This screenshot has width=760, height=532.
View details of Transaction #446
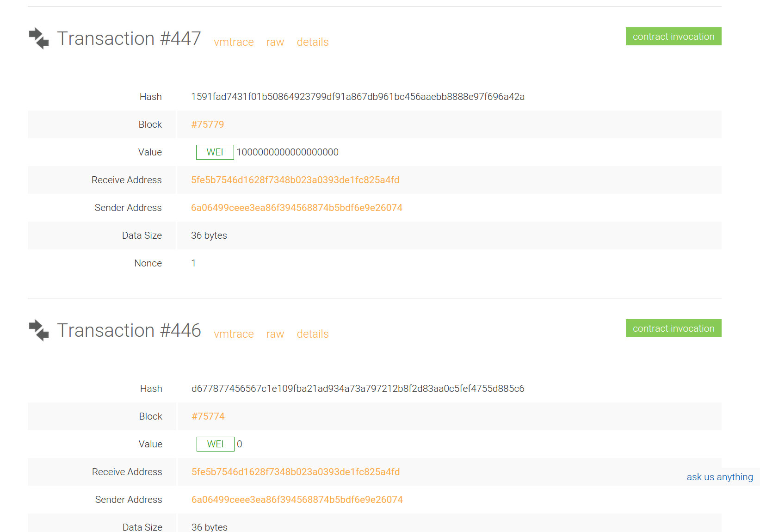pyautogui.click(x=313, y=334)
